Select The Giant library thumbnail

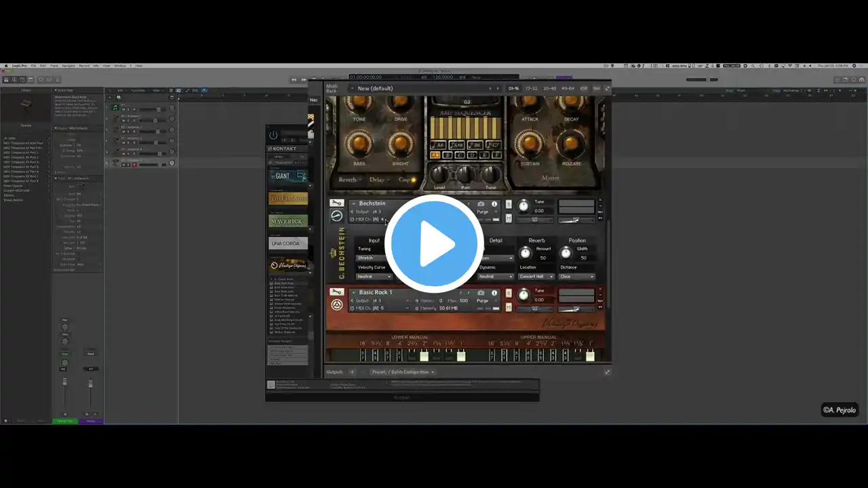click(x=288, y=176)
